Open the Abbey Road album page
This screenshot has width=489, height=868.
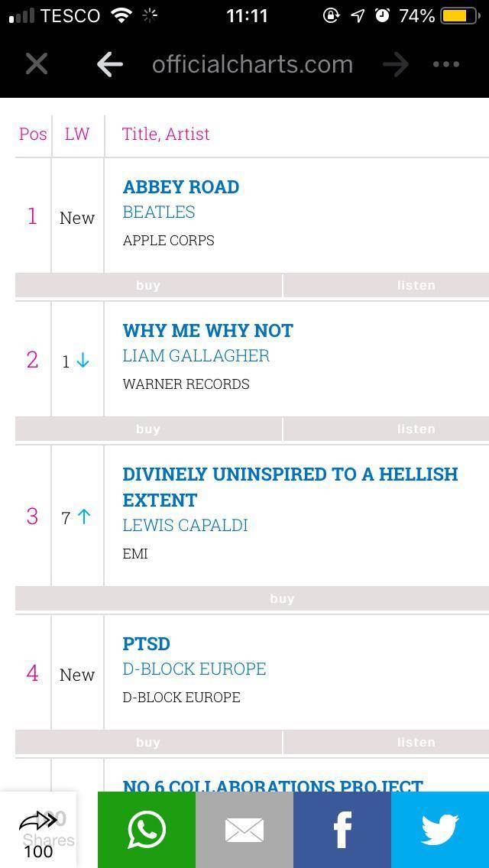180,186
